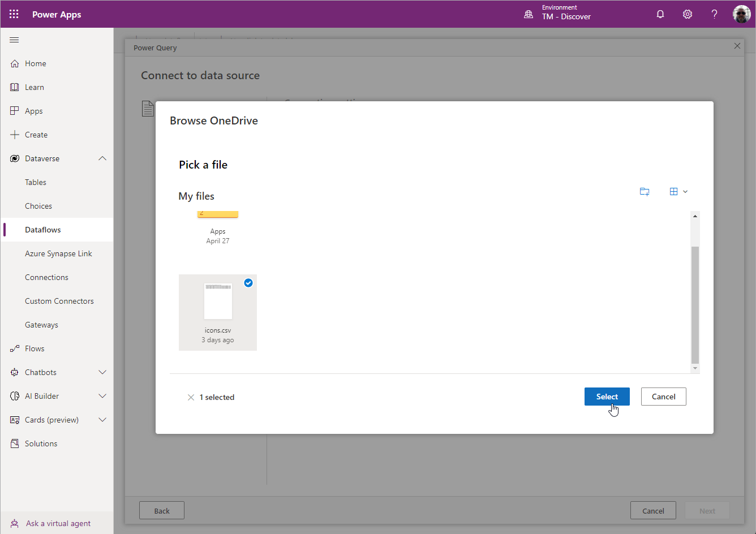Open the environment picker TM - Discover
The width and height of the screenshot is (756, 534).
click(x=566, y=12)
